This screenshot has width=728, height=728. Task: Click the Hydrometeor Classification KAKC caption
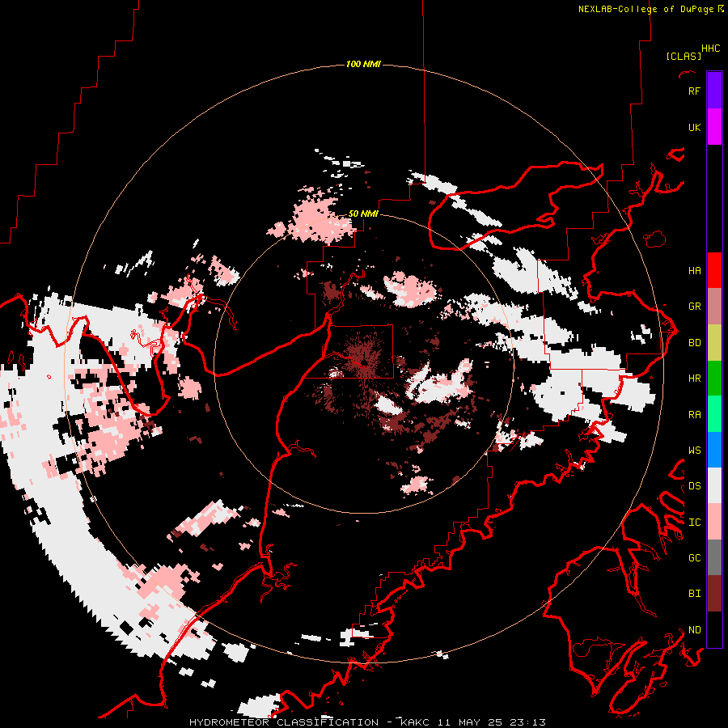[367, 722]
